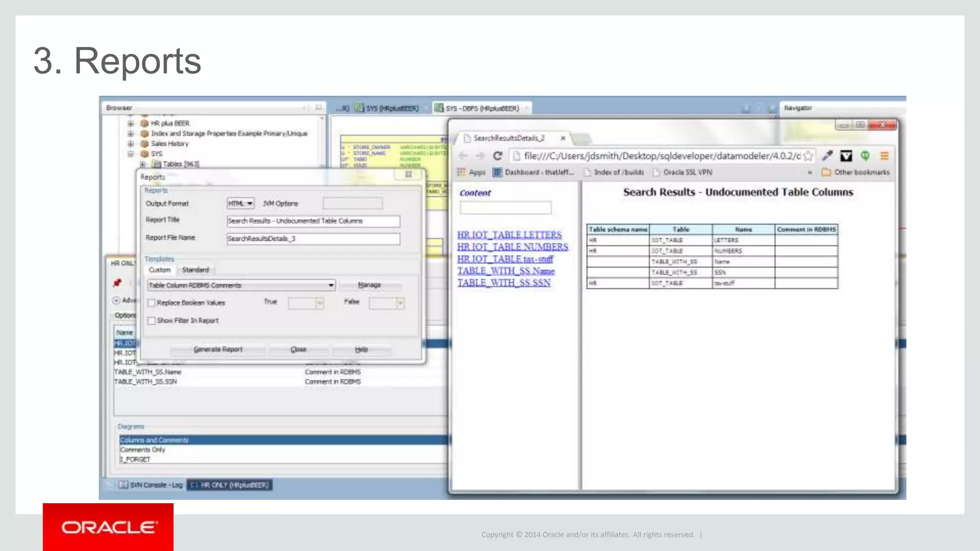
Task: Click Comment in RDBMS column header
Action: coord(806,230)
